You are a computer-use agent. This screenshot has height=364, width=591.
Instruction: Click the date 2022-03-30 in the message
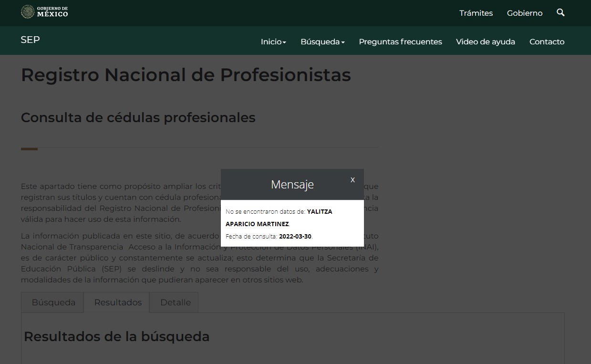tap(295, 236)
